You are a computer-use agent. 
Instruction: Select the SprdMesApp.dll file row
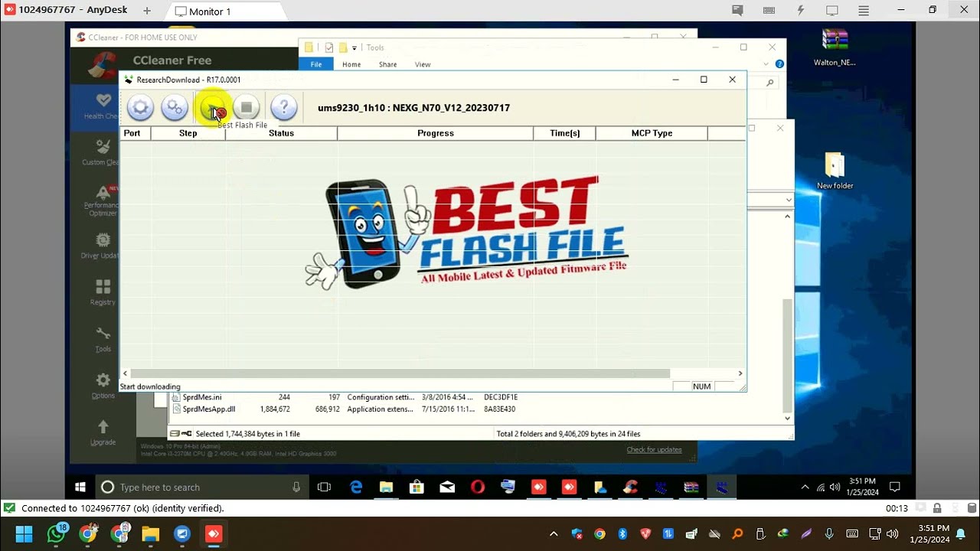pos(346,409)
